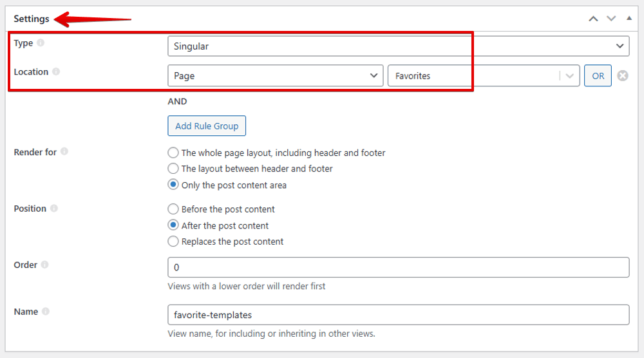Move Settings panel up with the up chevron
Screen dimensions: 644x358
[x=593, y=19]
